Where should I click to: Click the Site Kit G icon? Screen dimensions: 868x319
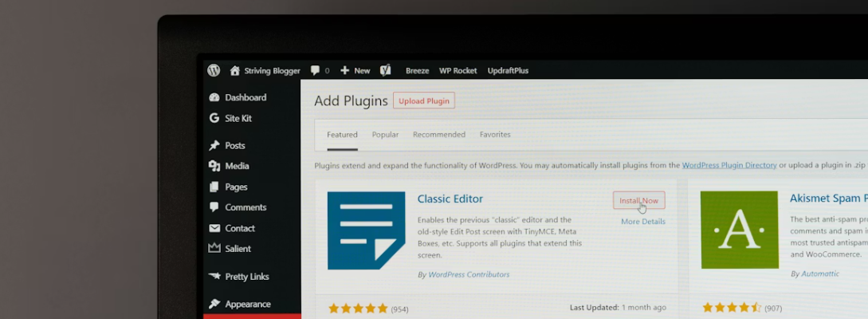[214, 118]
